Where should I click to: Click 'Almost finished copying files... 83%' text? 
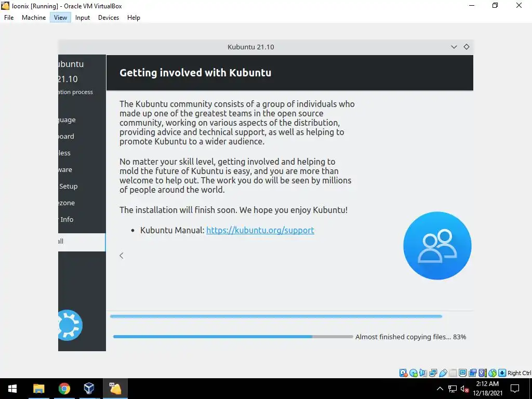411,337
